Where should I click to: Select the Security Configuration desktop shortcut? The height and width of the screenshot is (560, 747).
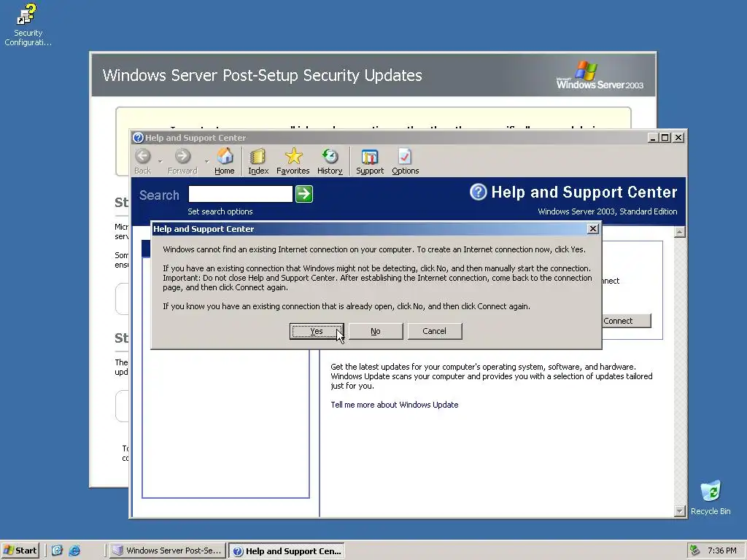tap(28, 25)
